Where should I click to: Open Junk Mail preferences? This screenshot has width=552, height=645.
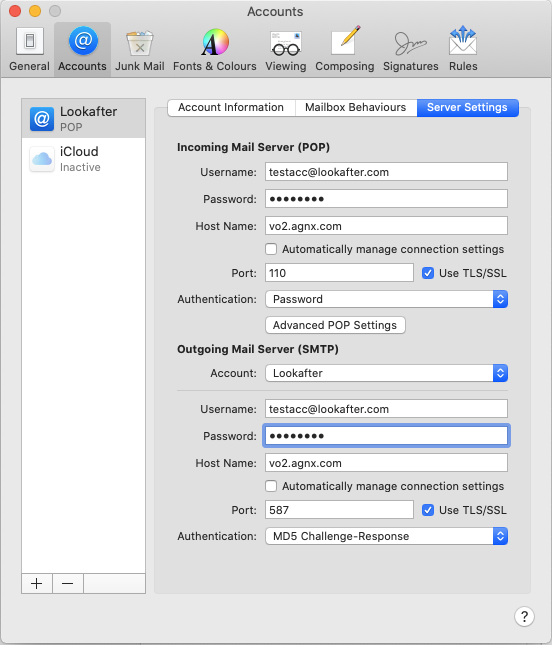point(139,50)
